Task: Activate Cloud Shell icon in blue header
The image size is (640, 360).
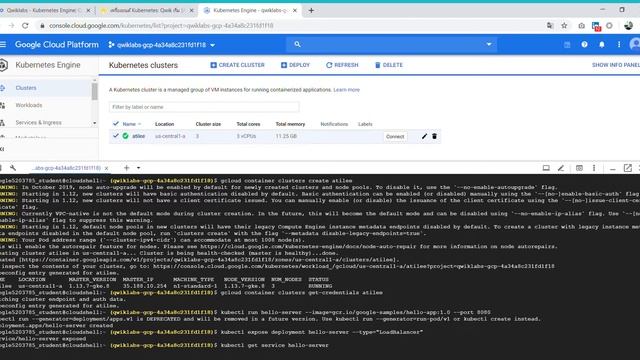Action: tap(567, 44)
